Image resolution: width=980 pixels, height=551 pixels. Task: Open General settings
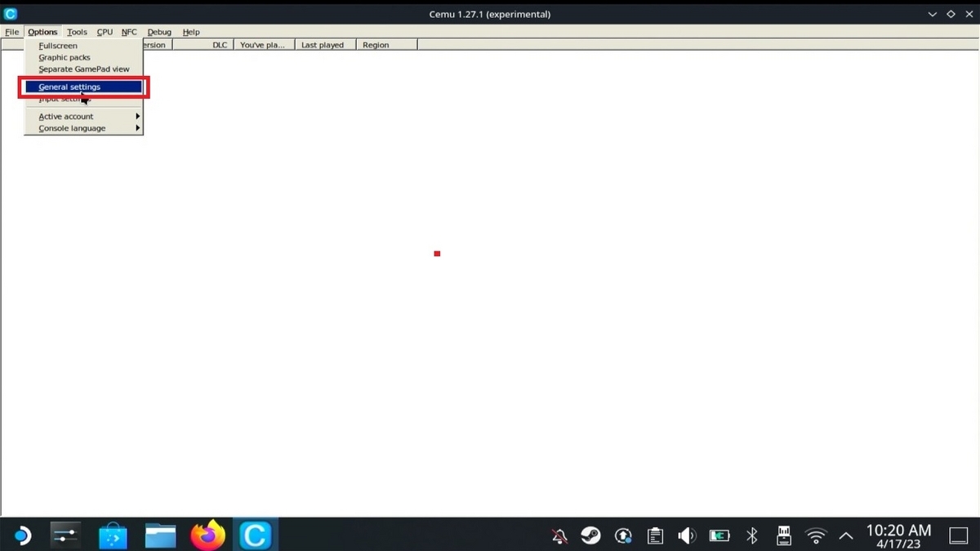[x=83, y=87]
